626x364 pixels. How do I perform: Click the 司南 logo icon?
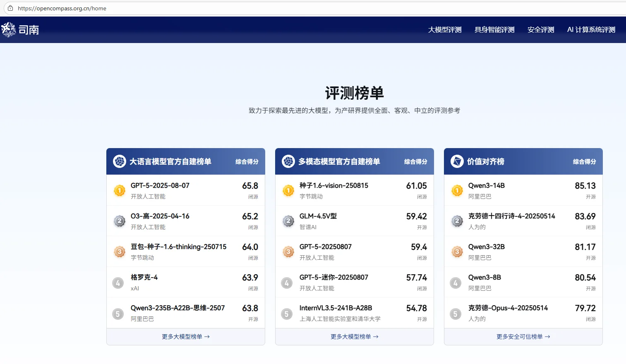click(9, 29)
